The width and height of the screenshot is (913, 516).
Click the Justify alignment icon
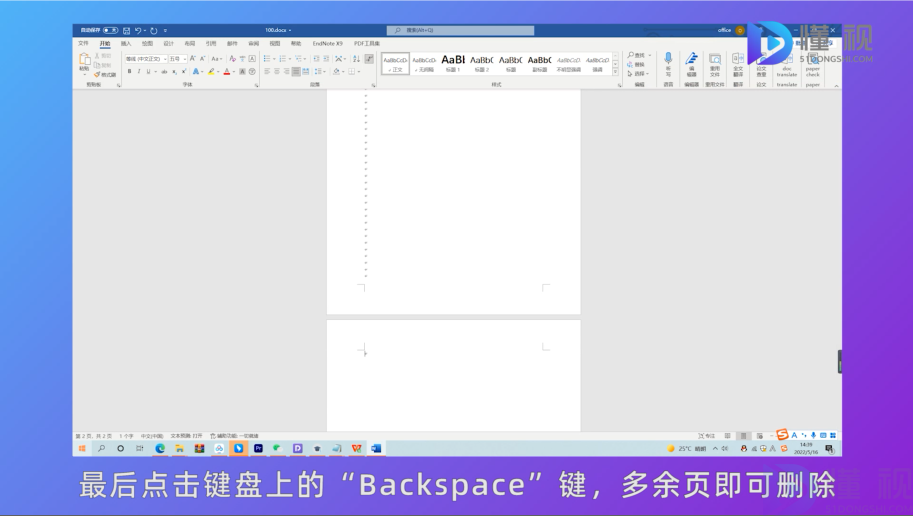(296, 72)
